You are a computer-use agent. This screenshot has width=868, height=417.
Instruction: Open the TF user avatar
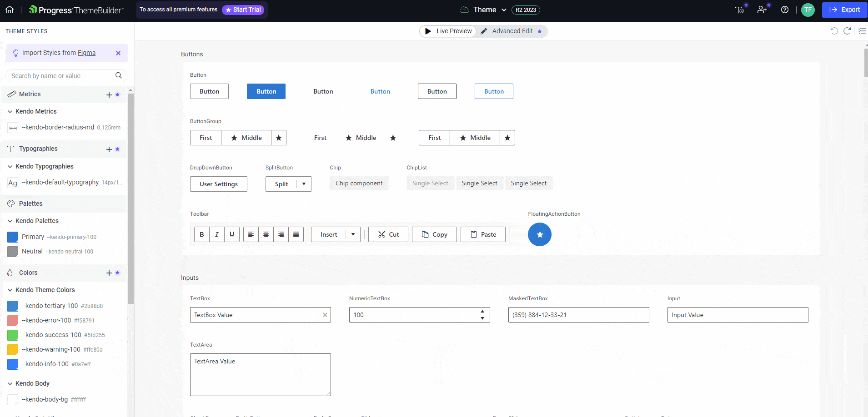pyautogui.click(x=808, y=10)
